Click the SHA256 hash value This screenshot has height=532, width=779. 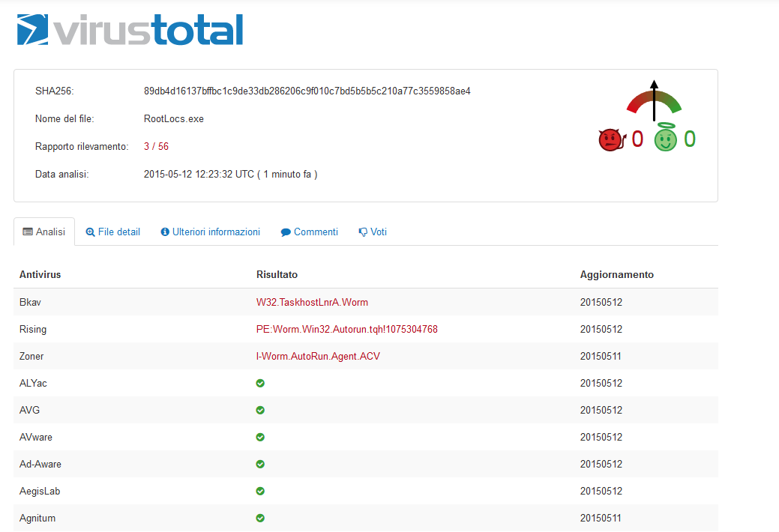(307, 91)
